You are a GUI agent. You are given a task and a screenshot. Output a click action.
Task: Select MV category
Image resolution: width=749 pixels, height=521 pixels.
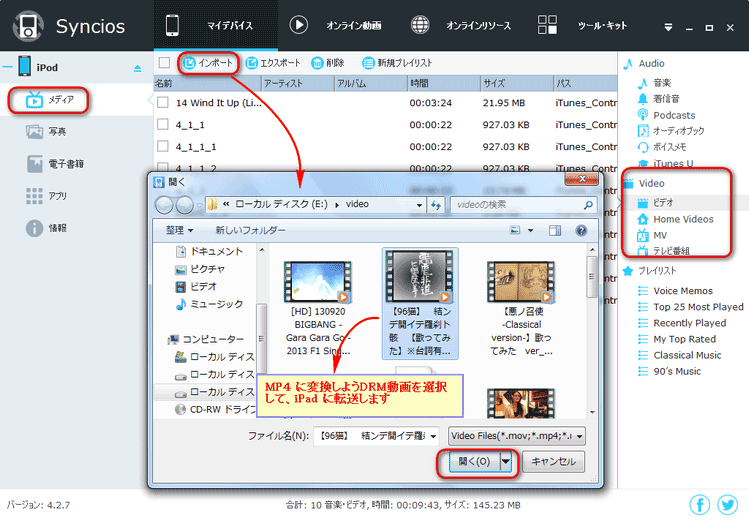click(x=653, y=235)
